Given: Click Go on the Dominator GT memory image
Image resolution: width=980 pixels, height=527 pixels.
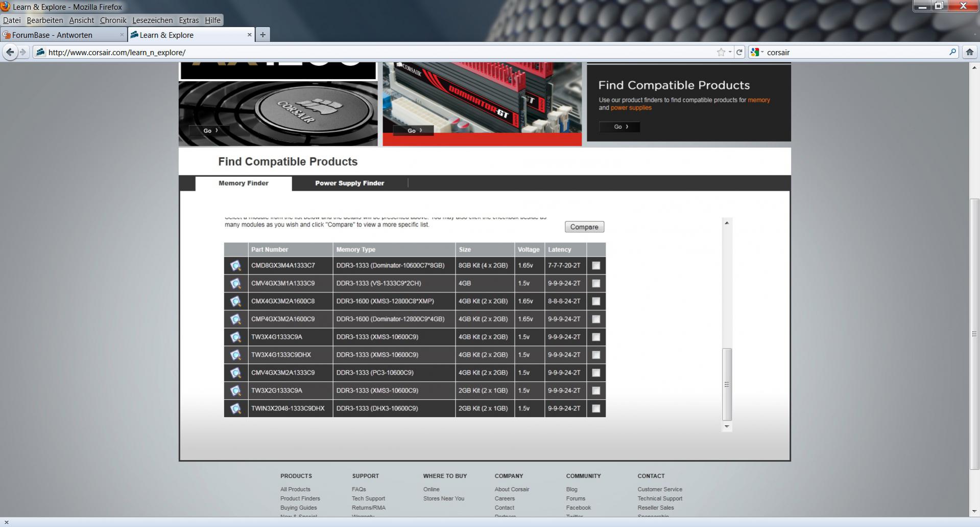Looking at the screenshot, I should (x=413, y=131).
